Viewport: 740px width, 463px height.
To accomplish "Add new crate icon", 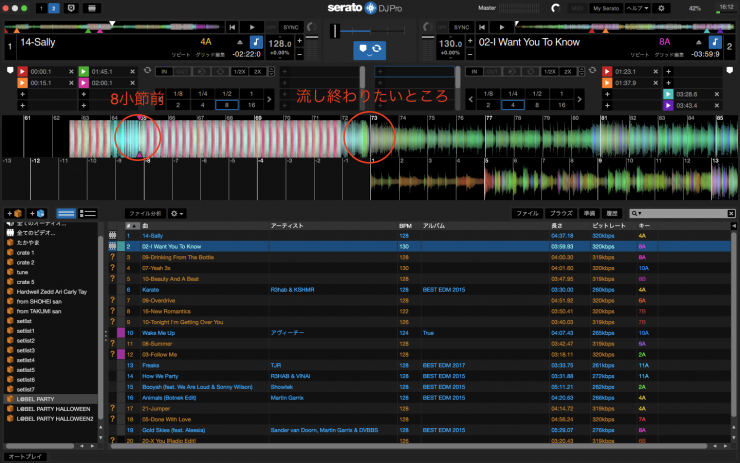I will point(14,213).
